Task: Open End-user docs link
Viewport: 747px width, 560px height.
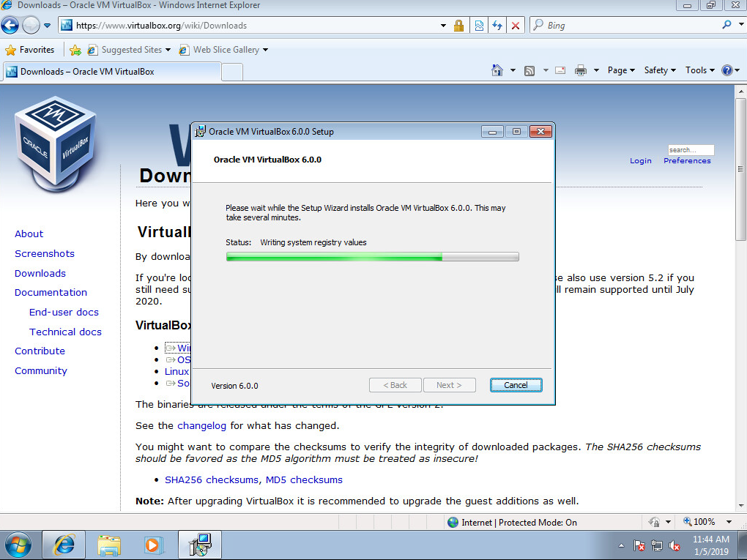Action: pos(64,312)
